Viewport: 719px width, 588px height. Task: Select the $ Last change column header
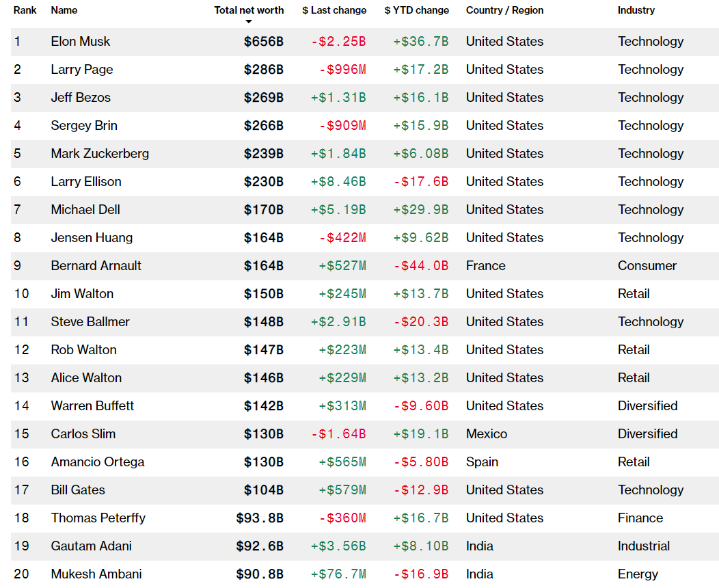pos(334,10)
